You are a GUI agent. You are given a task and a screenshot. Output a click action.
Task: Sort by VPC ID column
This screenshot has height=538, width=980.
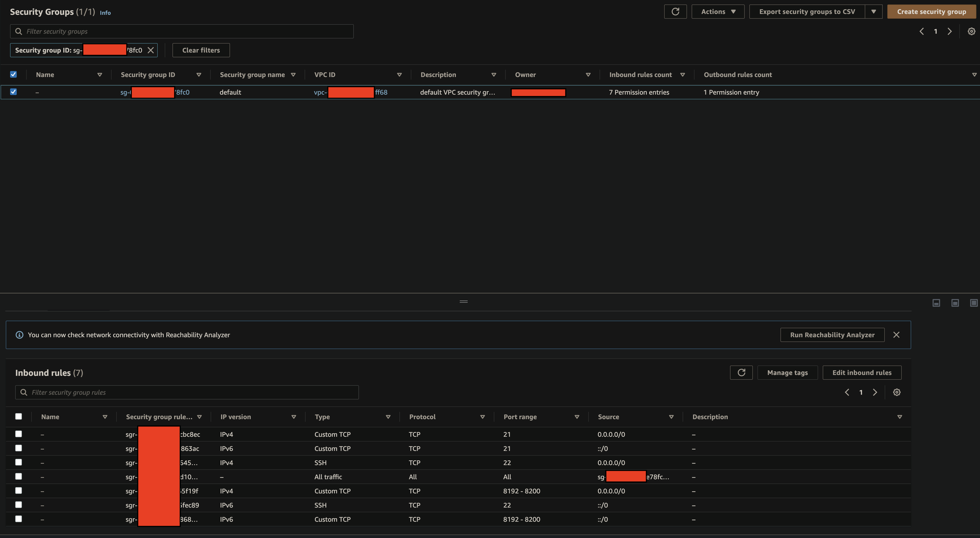click(x=399, y=75)
